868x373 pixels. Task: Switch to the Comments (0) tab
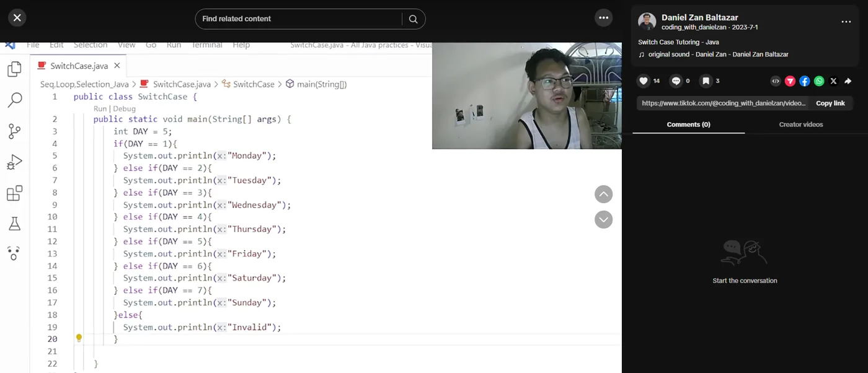pos(688,125)
